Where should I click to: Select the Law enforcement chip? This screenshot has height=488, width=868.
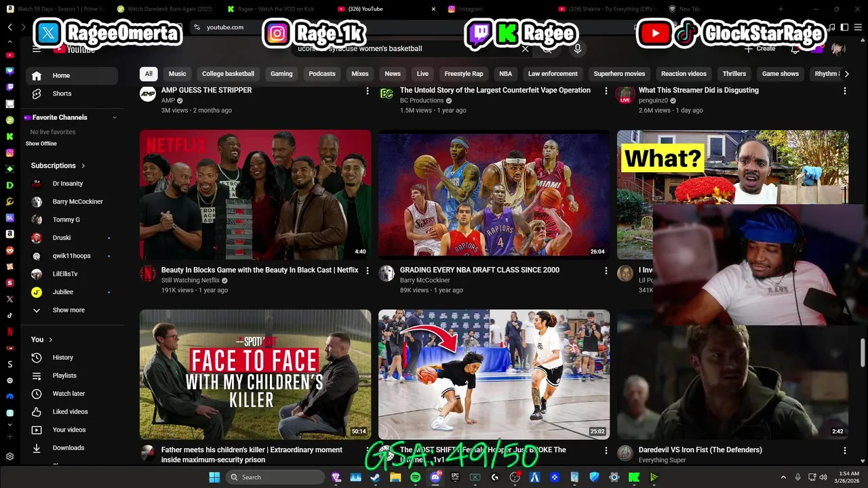[553, 74]
